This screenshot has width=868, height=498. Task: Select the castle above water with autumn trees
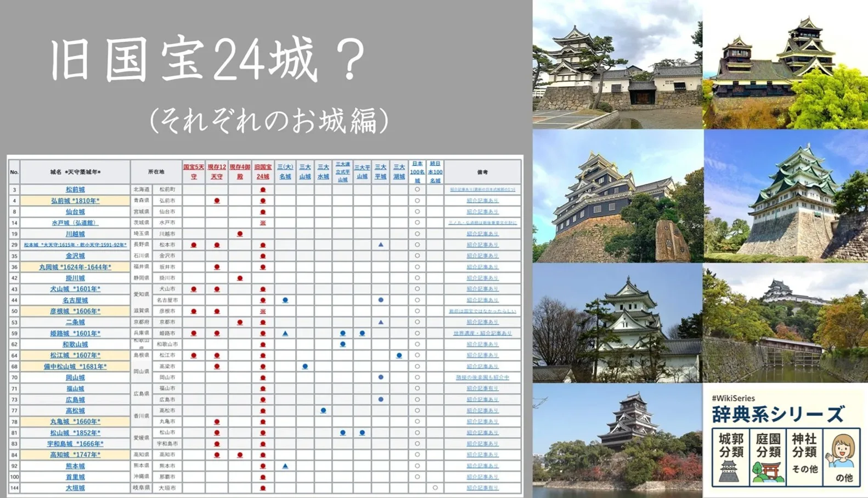coord(617,440)
